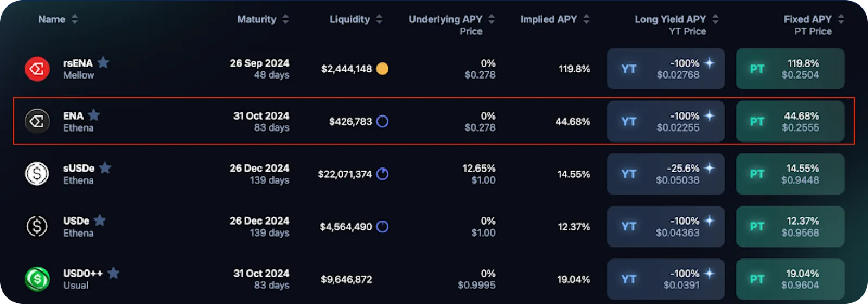Select the USD0++ Usual market name
868x304 pixels.
(83, 279)
